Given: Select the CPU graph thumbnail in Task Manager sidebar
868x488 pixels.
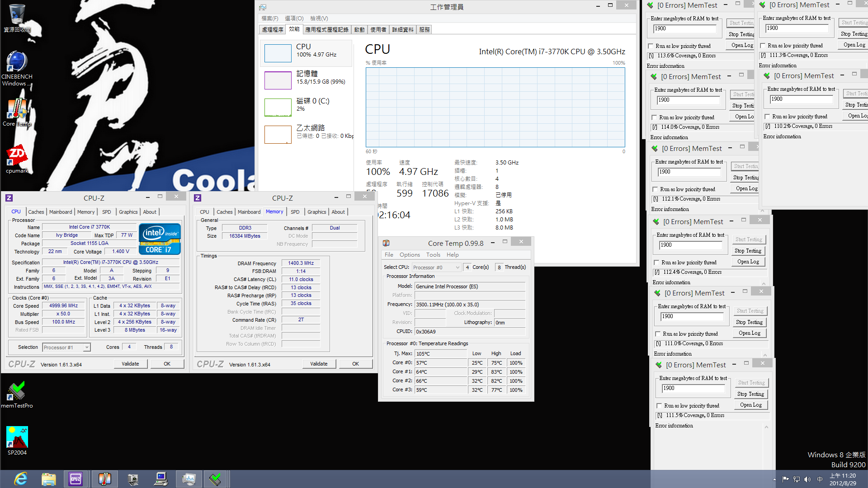Looking at the screenshot, I should coord(278,53).
